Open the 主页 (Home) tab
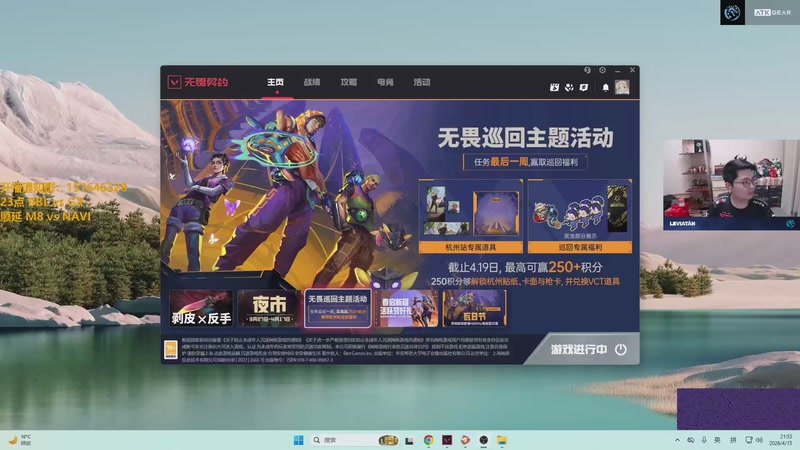 click(275, 82)
